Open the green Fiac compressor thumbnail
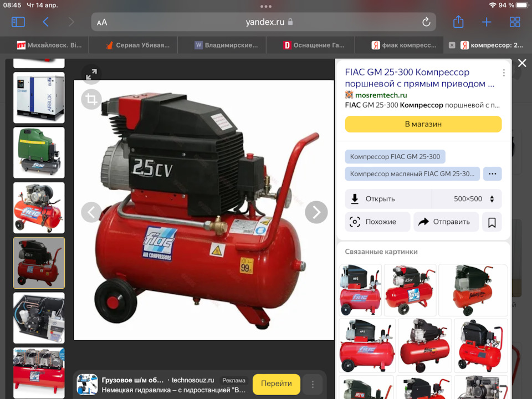Viewport: 532px width, 399px height. (39, 153)
